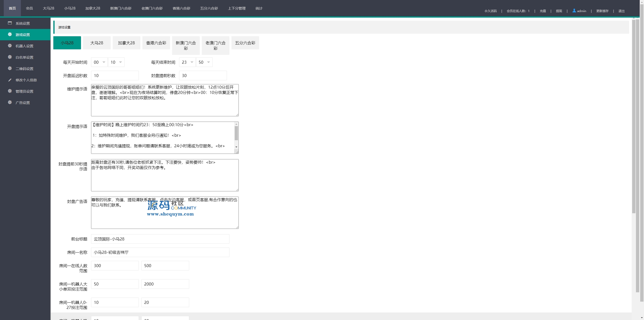This screenshot has height=320, width=644.
Task: Click the resize handle of 维护提示语 textarea
Action: tap(237, 115)
